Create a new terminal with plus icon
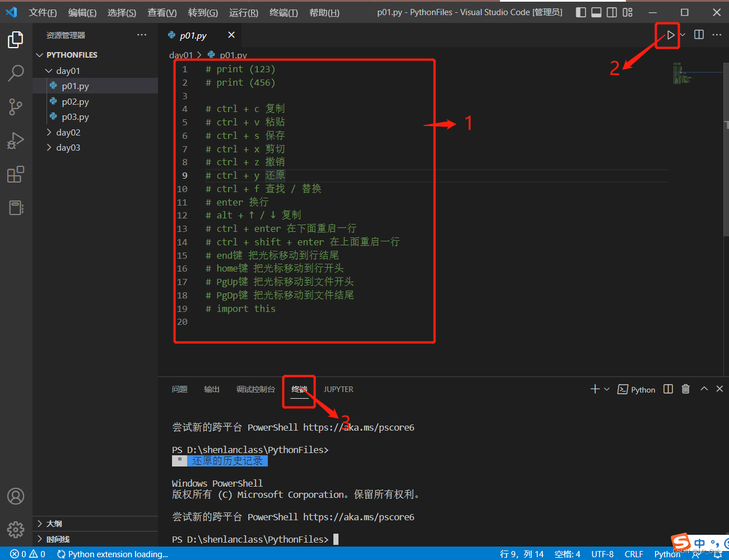This screenshot has height=560, width=729. 595,389
